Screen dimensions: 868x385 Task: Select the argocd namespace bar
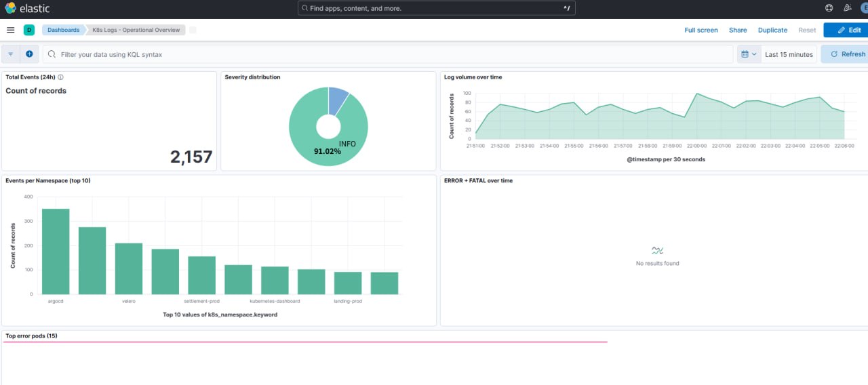pos(56,251)
